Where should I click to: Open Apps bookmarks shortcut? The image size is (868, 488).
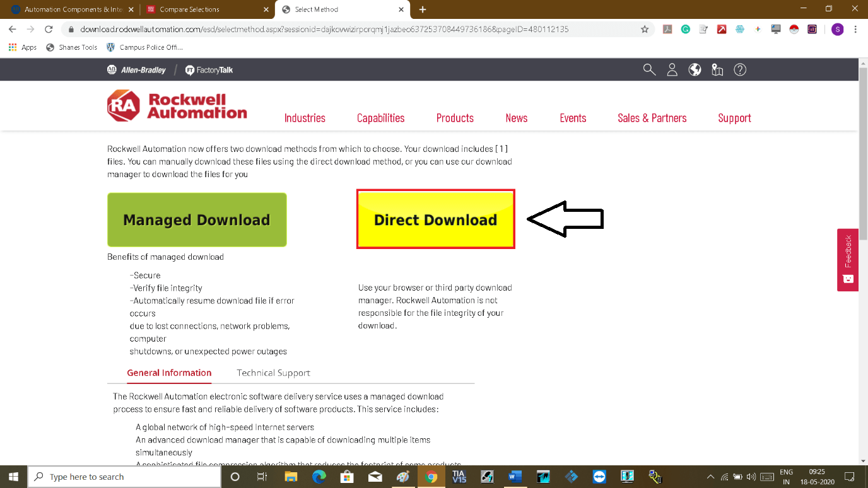[x=23, y=47]
